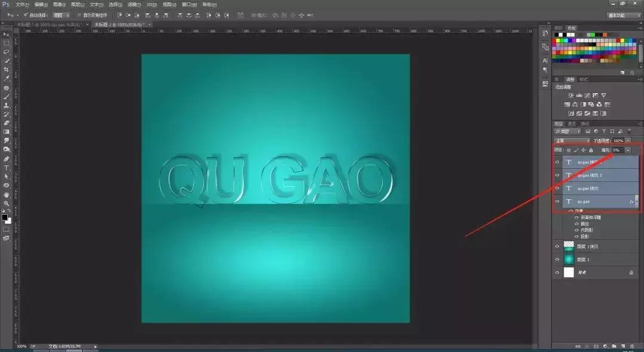This screenshot has width=644, height=352.
Task: Filter layers by pixel layers icon
Action: [x=588, y=131]
